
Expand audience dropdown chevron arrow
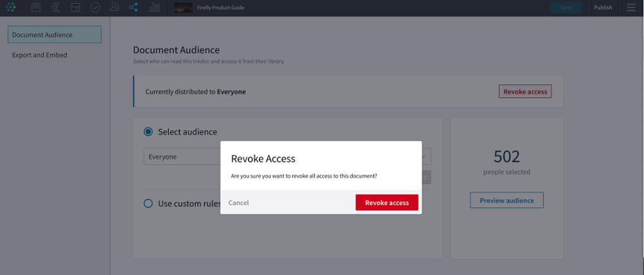click(424, 156)
